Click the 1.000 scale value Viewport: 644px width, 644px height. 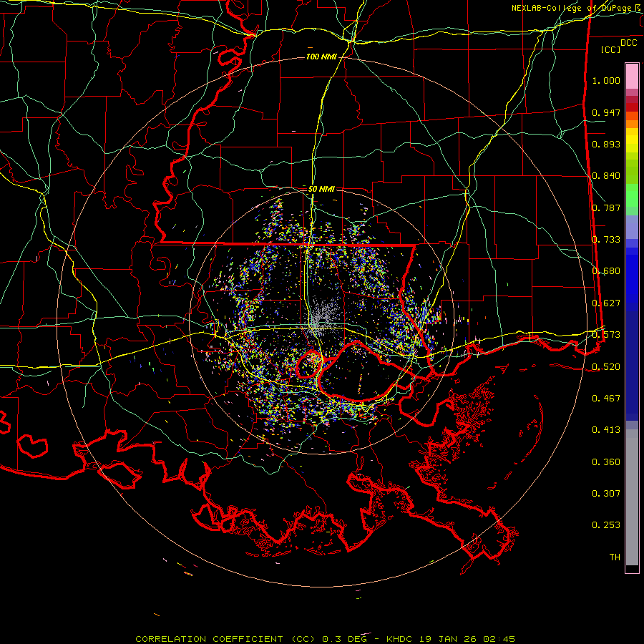(x=606, y=80)
